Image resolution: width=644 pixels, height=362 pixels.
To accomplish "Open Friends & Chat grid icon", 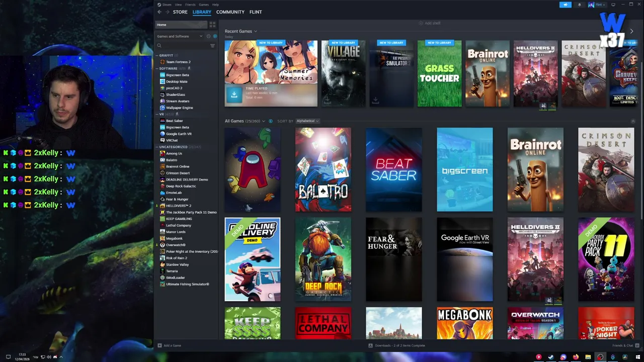I will pyautogui.click(x=636, y=345).
